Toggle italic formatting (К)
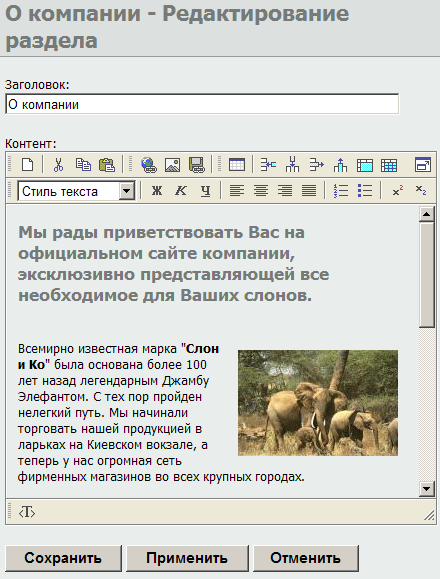440x579 pixels. pos(181,191)
